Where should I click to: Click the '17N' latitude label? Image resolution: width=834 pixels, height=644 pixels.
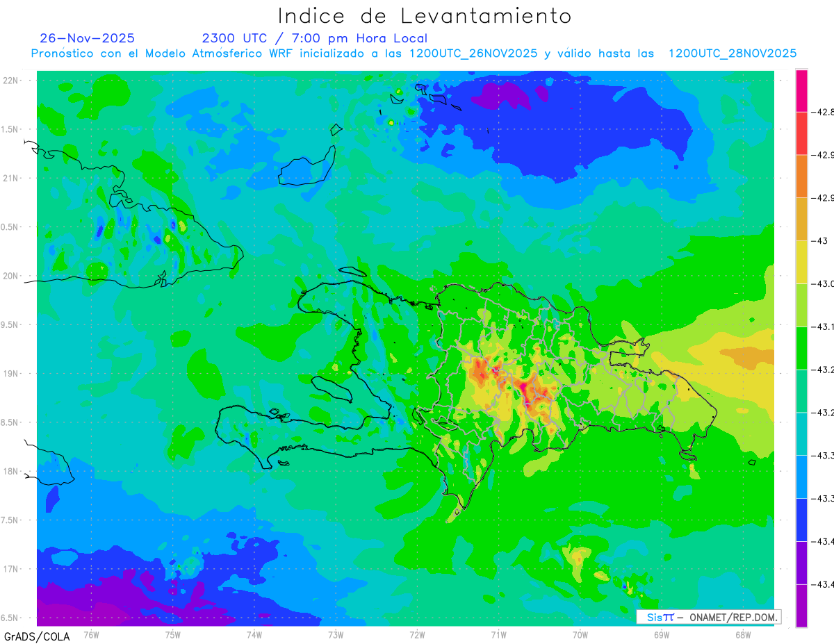coord(12,570)
